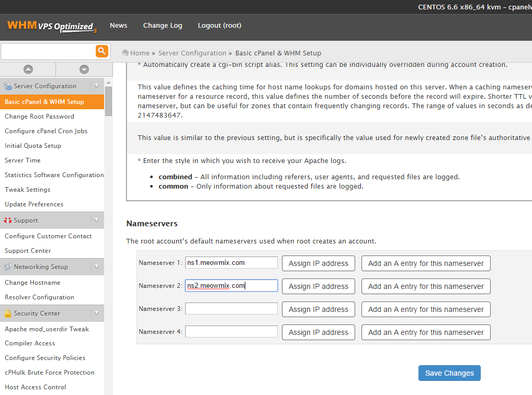532x395 pixels.
Task: Click the Save Changes button
Action: click(x=449, y=373)
